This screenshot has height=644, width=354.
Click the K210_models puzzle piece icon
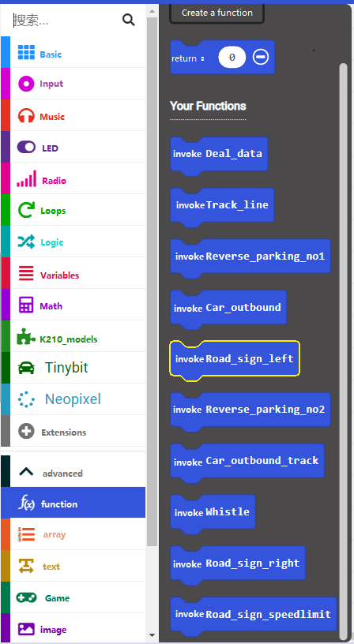(x=26, y=337)
